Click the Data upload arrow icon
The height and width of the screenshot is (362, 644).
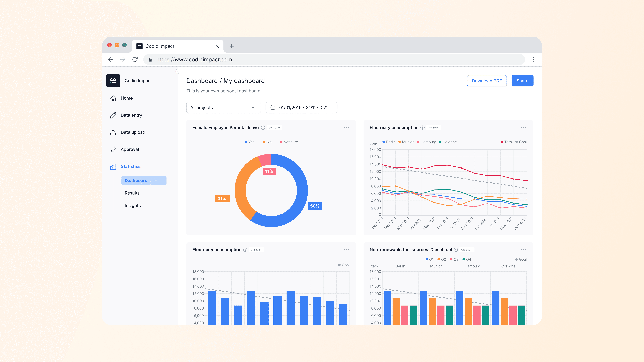[113, 132]
